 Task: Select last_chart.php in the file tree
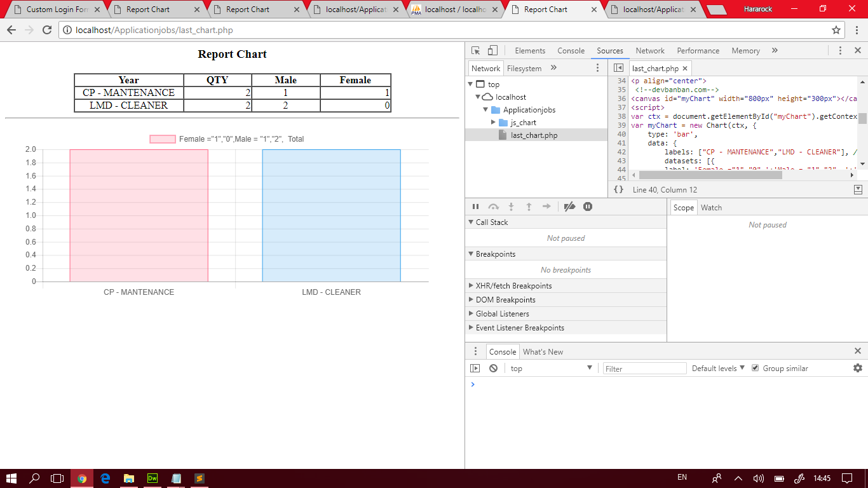[534, 135]
